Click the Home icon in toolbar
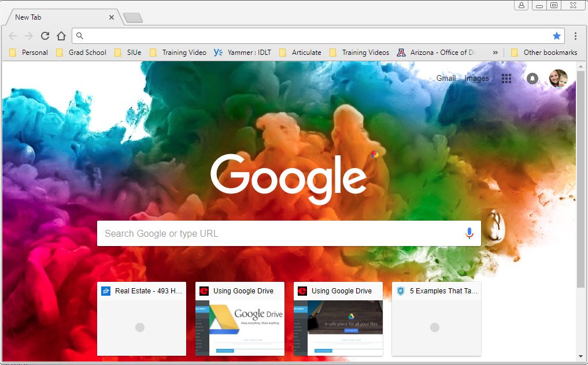The width and height of the screenshot is (588, 365). [61, 36]
